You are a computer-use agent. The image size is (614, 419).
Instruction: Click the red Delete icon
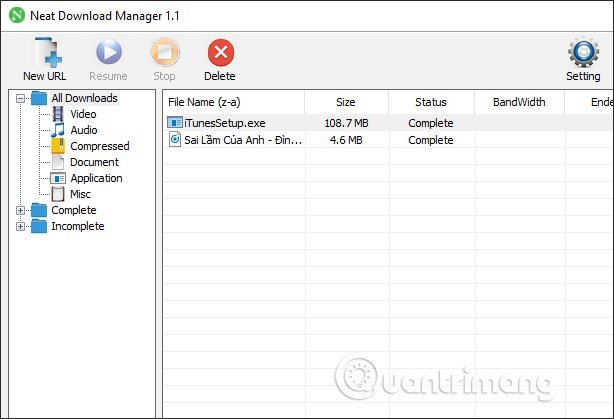(220, 54)
